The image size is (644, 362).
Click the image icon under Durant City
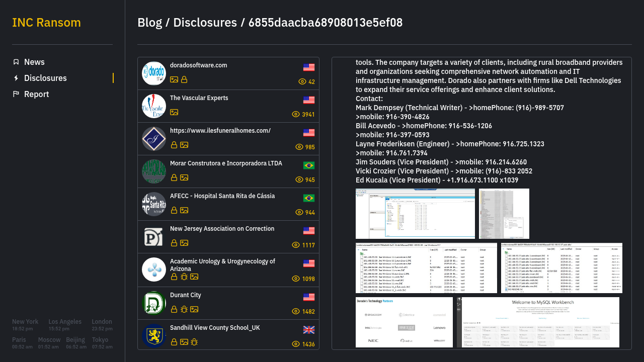[x=194, y=309]
